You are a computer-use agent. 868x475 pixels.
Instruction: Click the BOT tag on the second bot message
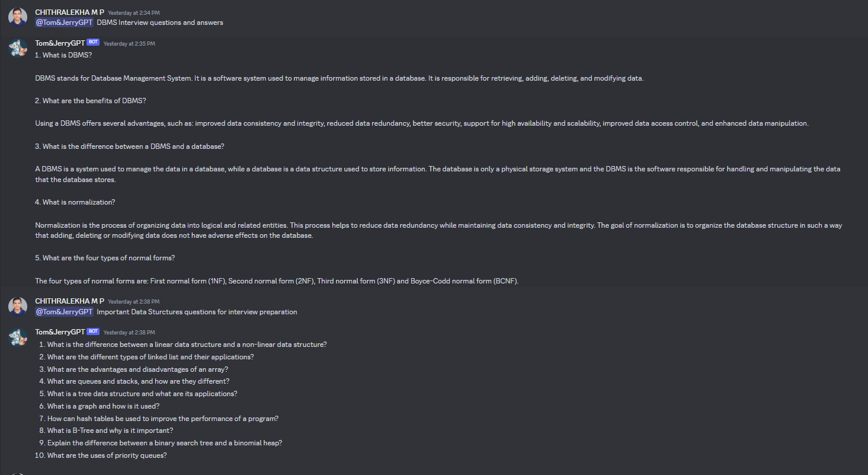coord(92,331)
